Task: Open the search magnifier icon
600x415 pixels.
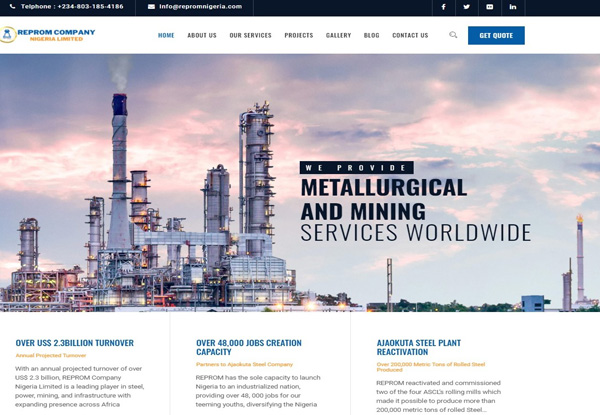Action: 453,35
